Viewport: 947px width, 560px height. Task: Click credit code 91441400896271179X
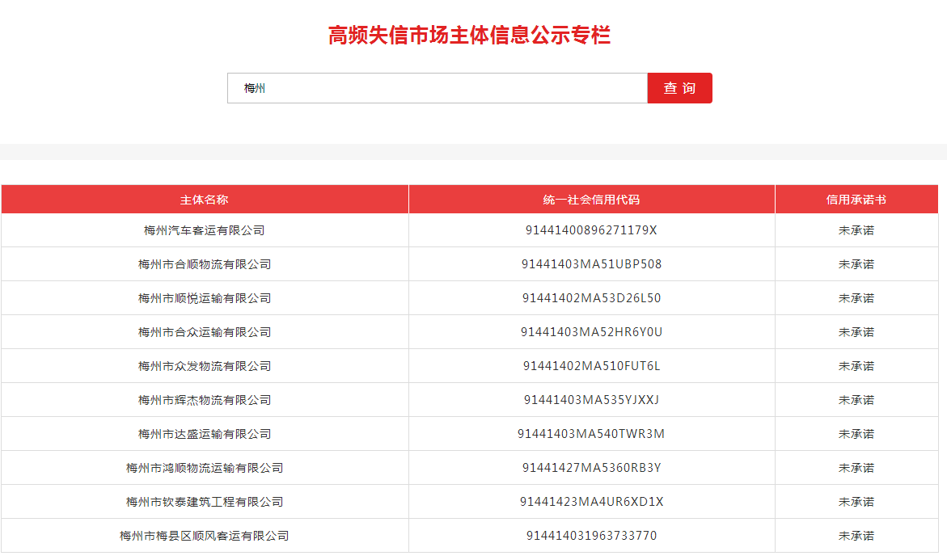(x=591, y=230)
